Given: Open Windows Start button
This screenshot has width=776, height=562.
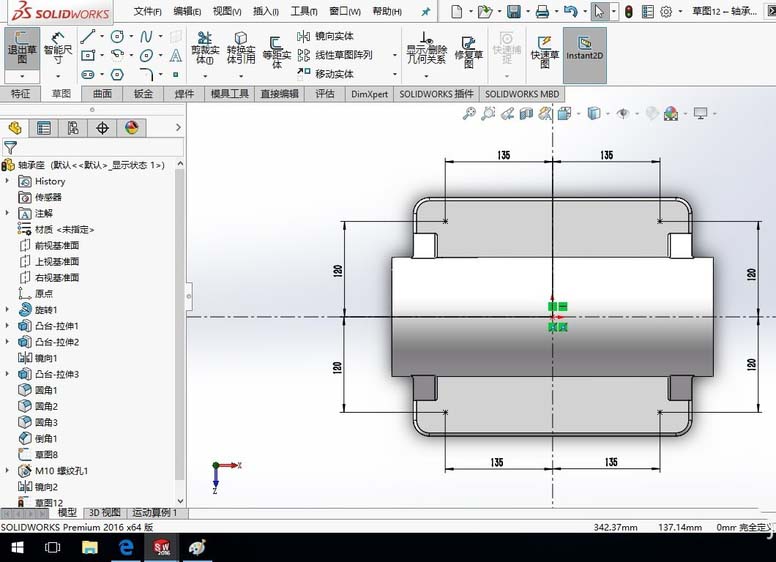Looking at the screenshot, I should pyautogui.click(x=17, y=547).
